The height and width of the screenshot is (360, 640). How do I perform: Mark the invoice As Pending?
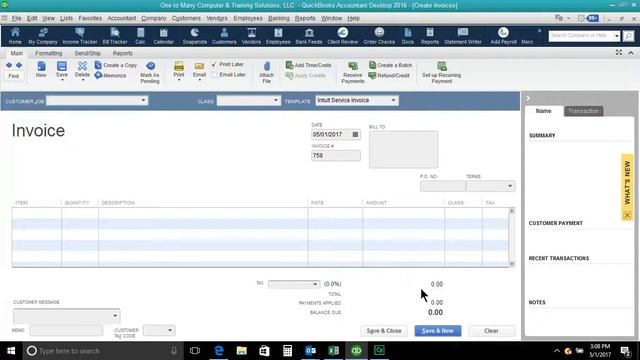[x=150, y=73]
